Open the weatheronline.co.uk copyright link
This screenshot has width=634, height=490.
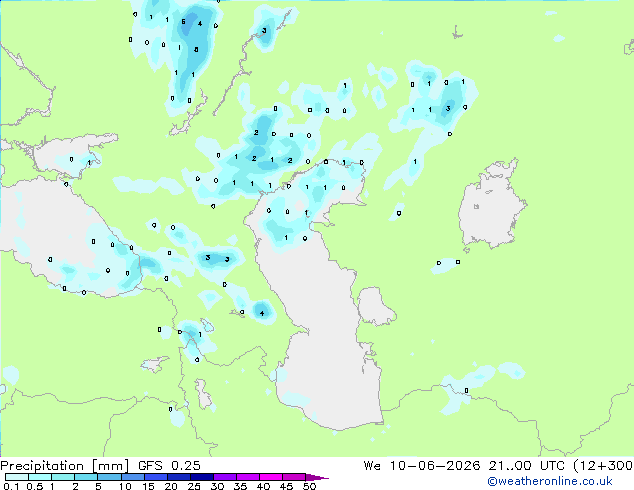click(x=550, y=481)
